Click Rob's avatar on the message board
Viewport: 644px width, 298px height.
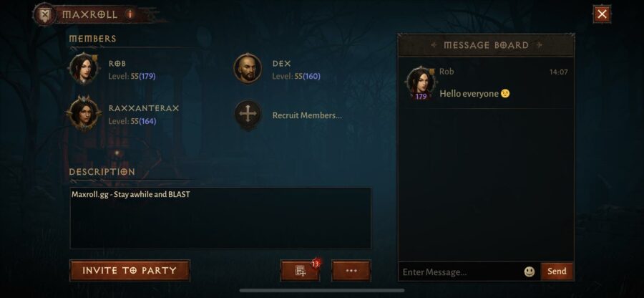pos(421,82)
